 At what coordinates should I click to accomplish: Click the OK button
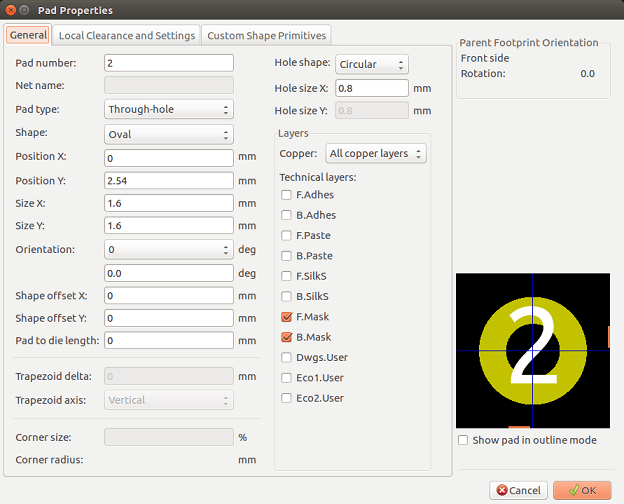coord(581,490)
